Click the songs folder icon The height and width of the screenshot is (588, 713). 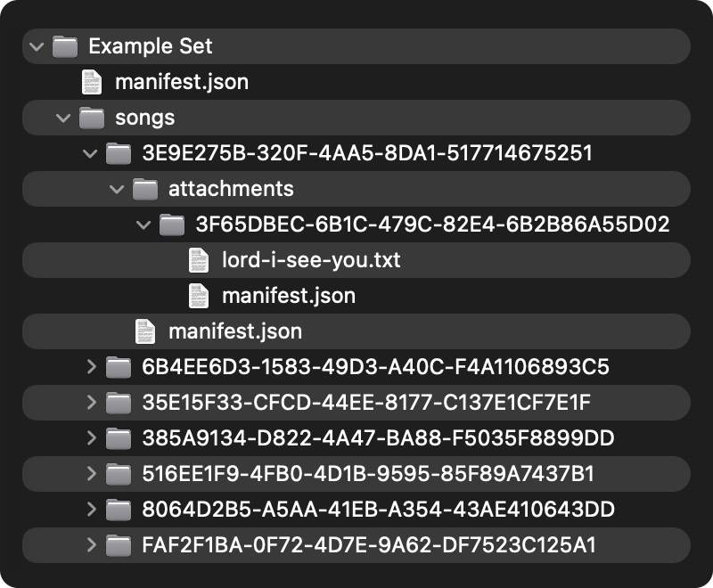pyautogui.click(x=92, y=118)
